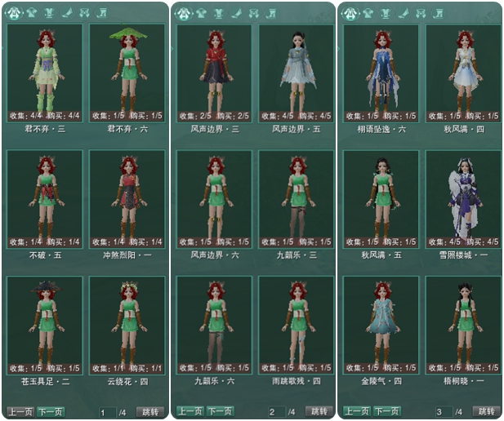The image size is (504, 421).
Task: Select bracers category icon in page 3 panel
Action: [421, 14]
